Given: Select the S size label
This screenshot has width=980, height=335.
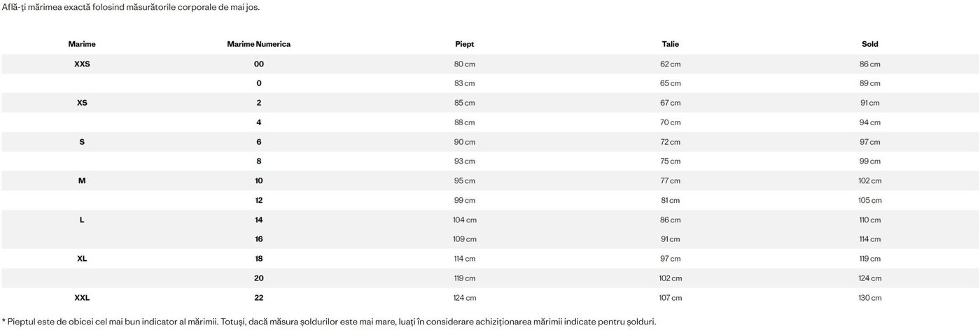Looking at the screenshot, I should point(82,142).
